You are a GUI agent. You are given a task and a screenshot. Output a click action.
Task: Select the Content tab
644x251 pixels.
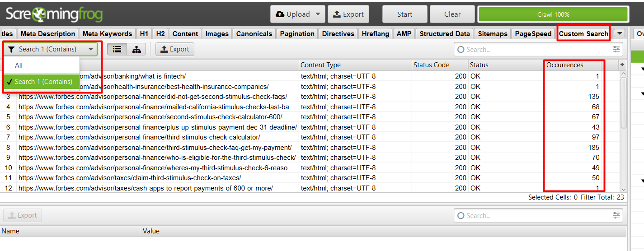pyautogui.click(x=185, y=34)
